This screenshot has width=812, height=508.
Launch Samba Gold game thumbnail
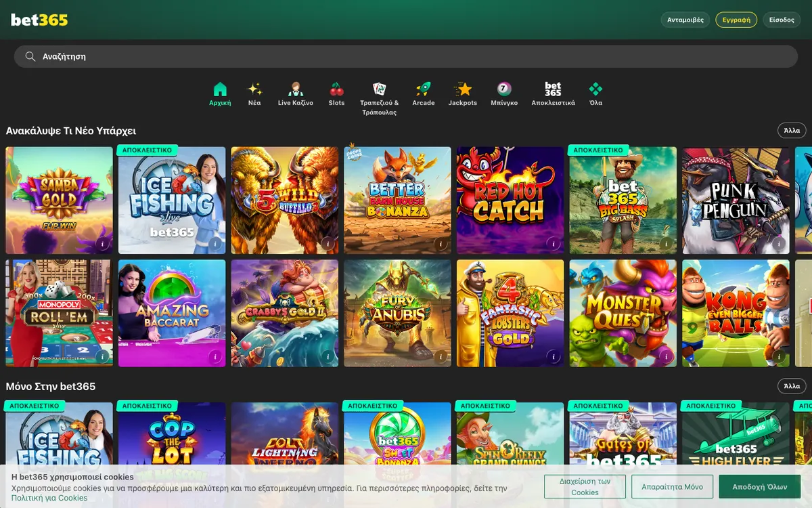tap(60, 200)
